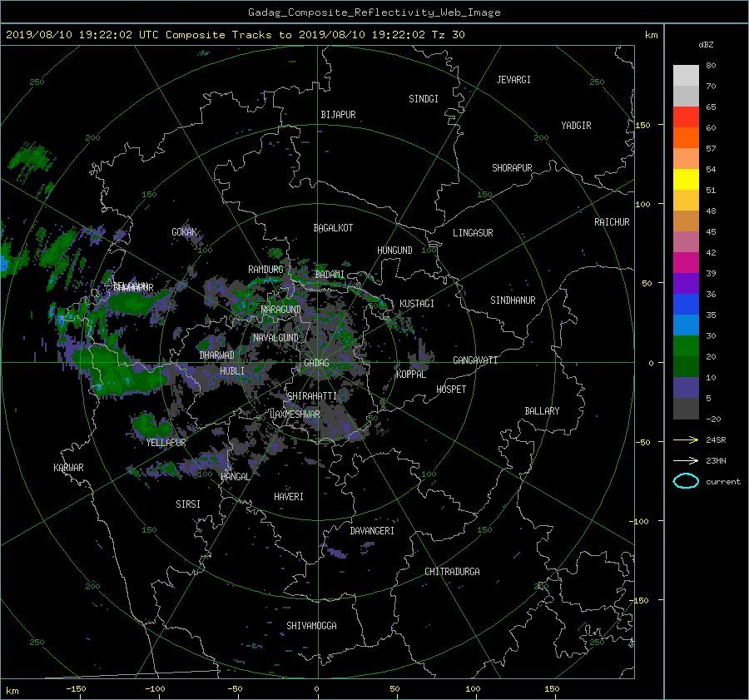Click the LAXMESHWAR city label
This screenshot has width=749, height=700.
click(295, 415)
